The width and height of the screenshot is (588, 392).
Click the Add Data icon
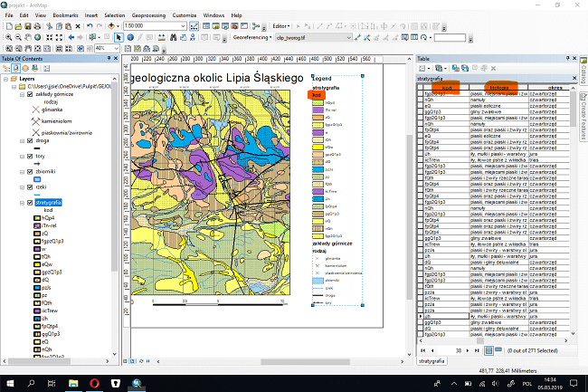pos(111,26)
